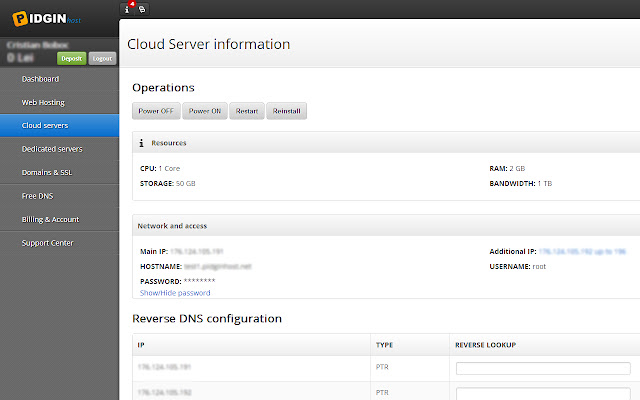This screenshot has height=400, width=640.
Task: Restart the cloud server
Action: tap(247, 111)
